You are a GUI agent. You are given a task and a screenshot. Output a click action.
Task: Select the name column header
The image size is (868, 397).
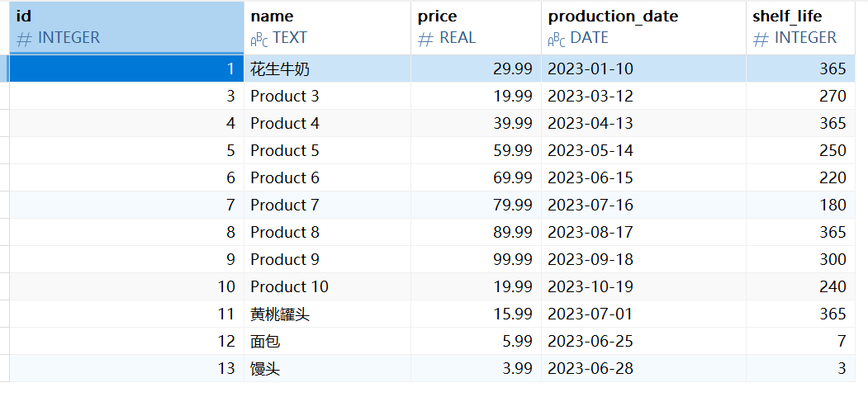[327, 27]
